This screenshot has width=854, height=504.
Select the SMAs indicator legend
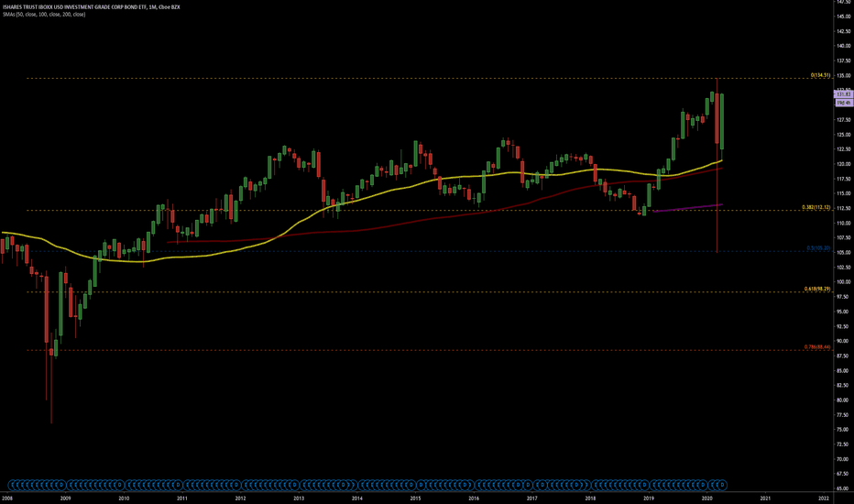(44, 14)
